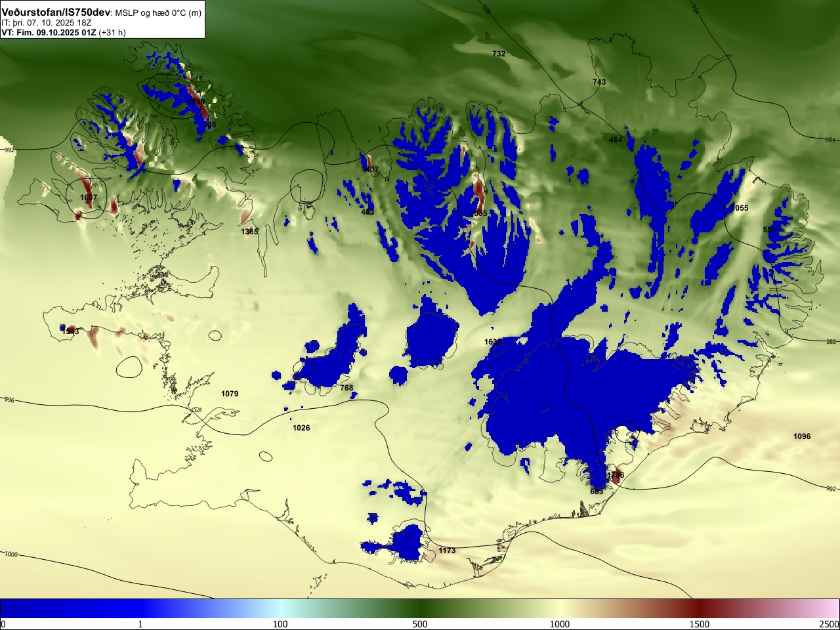Click the 1055 height label
The width and height of the screenshot is (840, 630).
click(x=740, y=208)
